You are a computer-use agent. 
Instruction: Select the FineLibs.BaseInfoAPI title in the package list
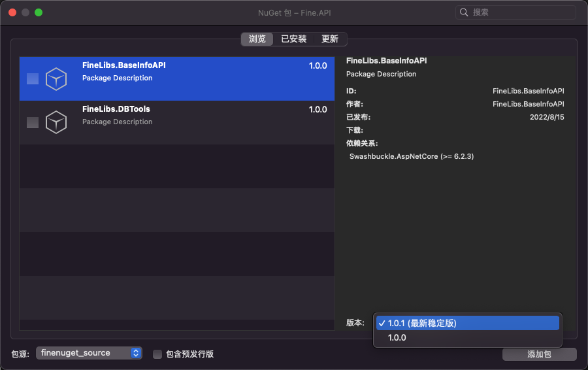(x=123, y=65)
